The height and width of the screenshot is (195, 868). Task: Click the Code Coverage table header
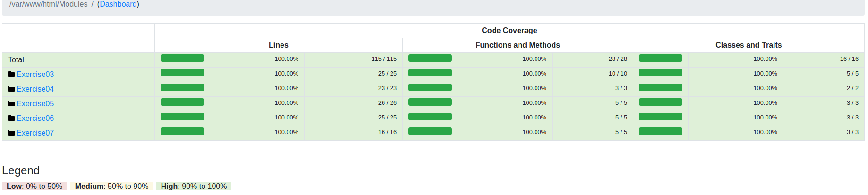pyautogui.click(x=510, y=31)
